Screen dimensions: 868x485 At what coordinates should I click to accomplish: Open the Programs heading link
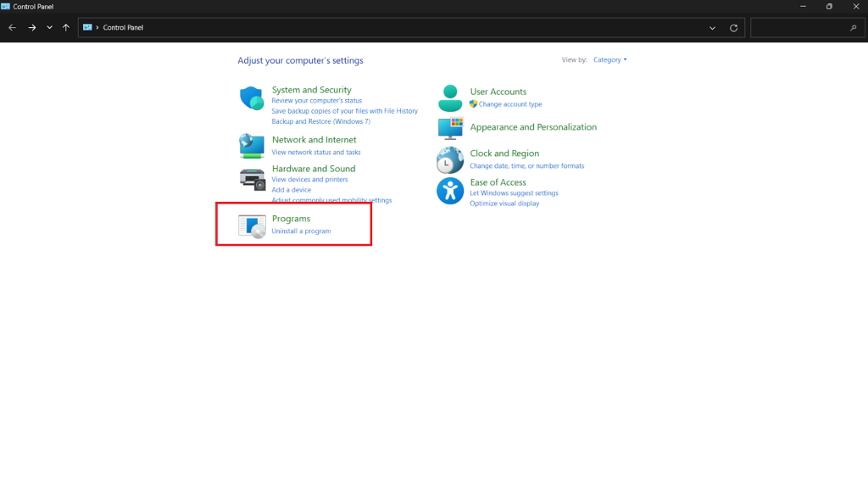292,219
